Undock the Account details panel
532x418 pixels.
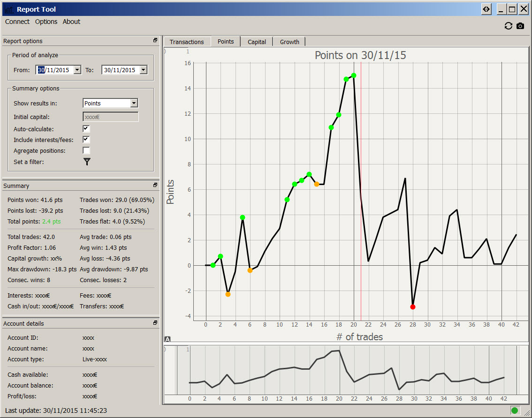155,323
